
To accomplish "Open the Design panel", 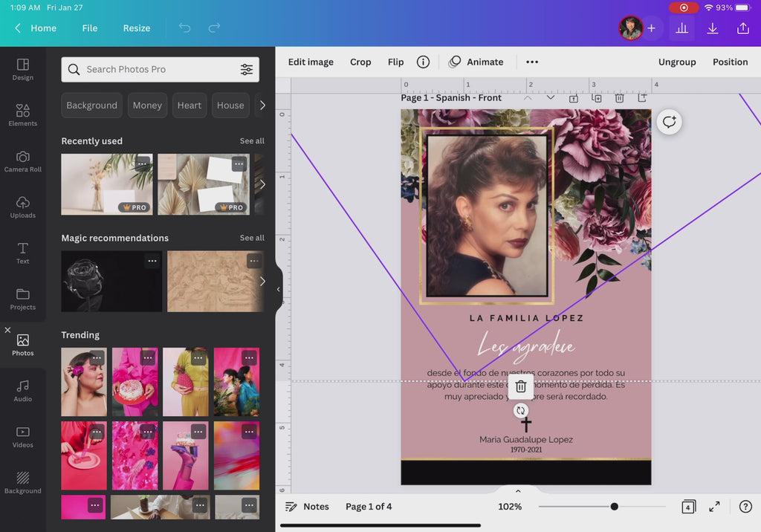I will tap(23, 69).
